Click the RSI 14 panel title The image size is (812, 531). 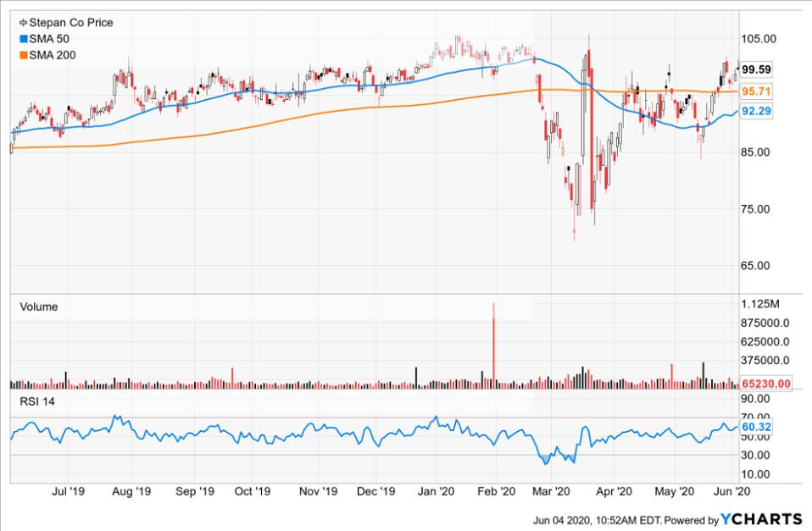(36, 401)
